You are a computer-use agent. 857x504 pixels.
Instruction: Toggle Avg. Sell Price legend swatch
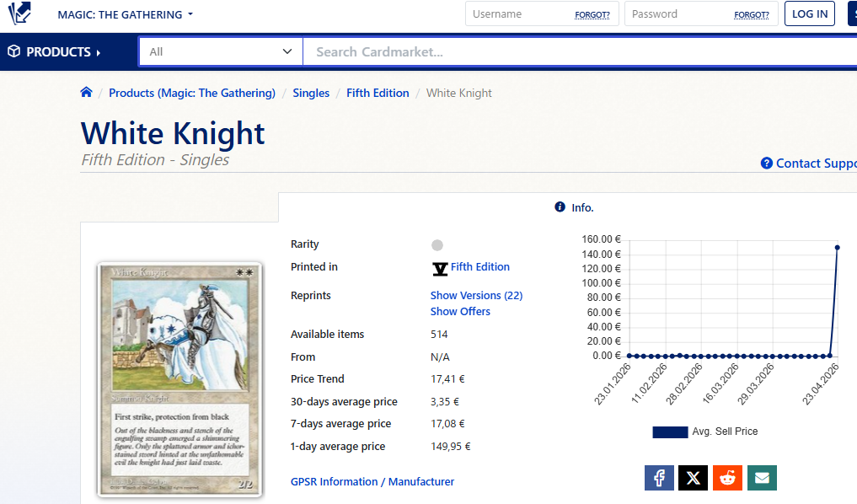(x=670, y=432)
